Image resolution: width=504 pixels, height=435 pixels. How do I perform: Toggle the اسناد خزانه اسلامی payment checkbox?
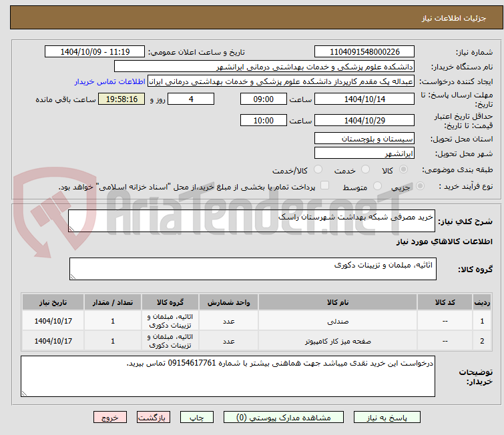[x=325, y=185]
